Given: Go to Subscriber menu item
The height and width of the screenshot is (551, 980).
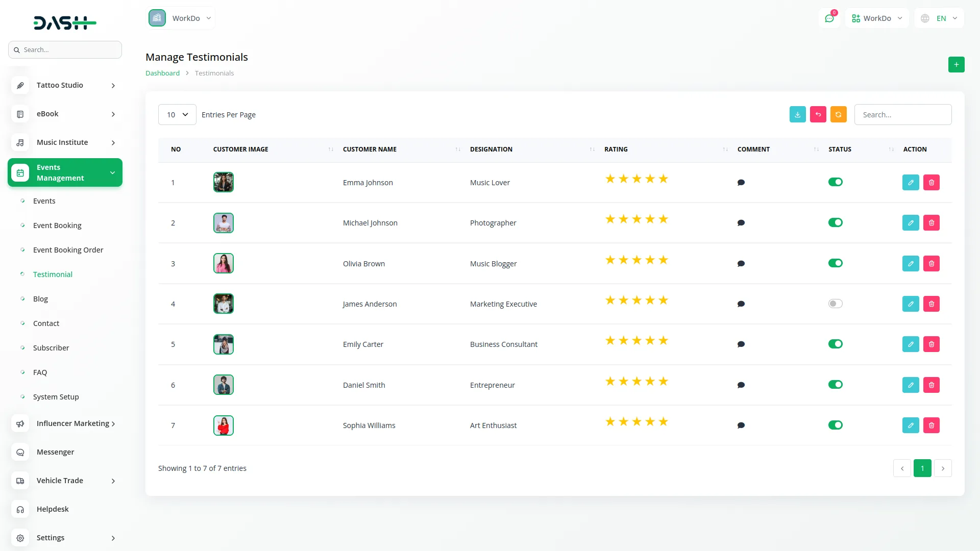Looking at the screenshot, I should point(51,348).
